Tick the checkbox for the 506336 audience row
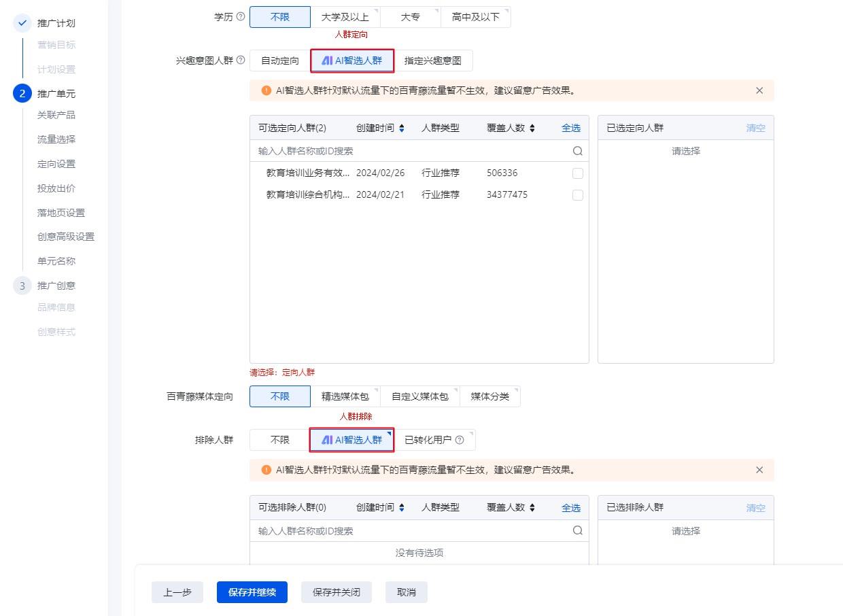Screen dimensions: 843x616 pyautogui.click(x=578, y=173)
